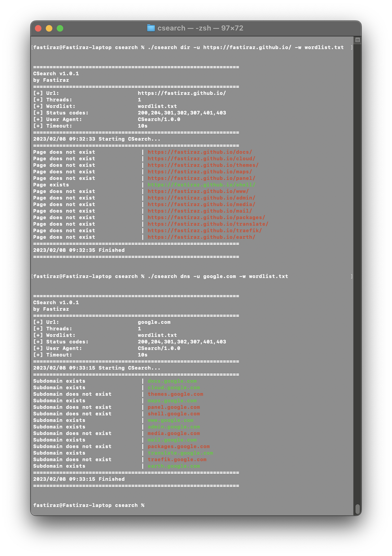Click the Url value https://fastiraz.github.io/
Viewport: 392px width, 556px height.
click(182, 93)
